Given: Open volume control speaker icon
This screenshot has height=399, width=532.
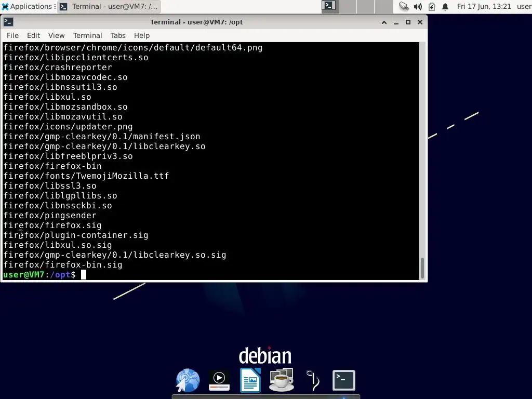Looking at the screenshot, I should pos(418,6).
